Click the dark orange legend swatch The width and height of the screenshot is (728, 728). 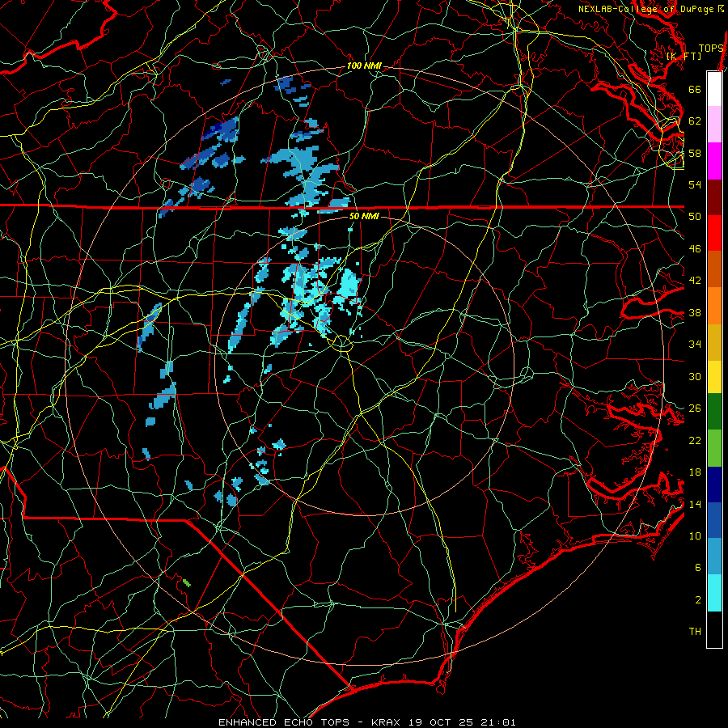714,269
